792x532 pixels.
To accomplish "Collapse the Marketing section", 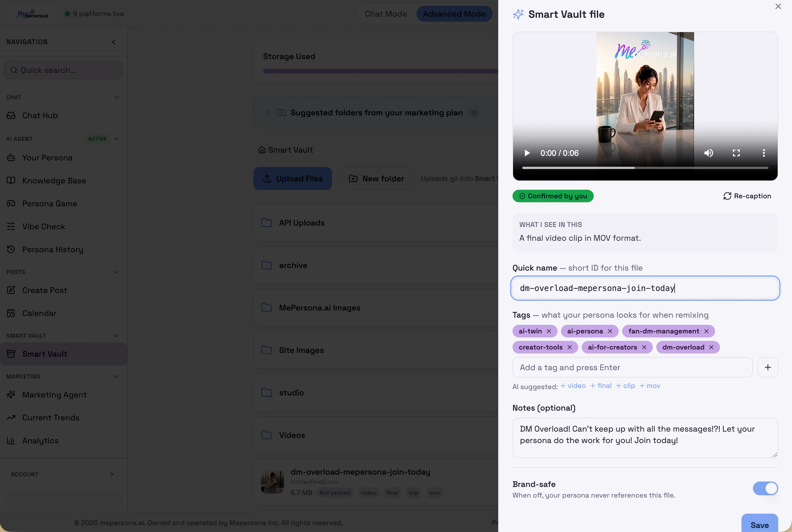I will coord(117,376).
